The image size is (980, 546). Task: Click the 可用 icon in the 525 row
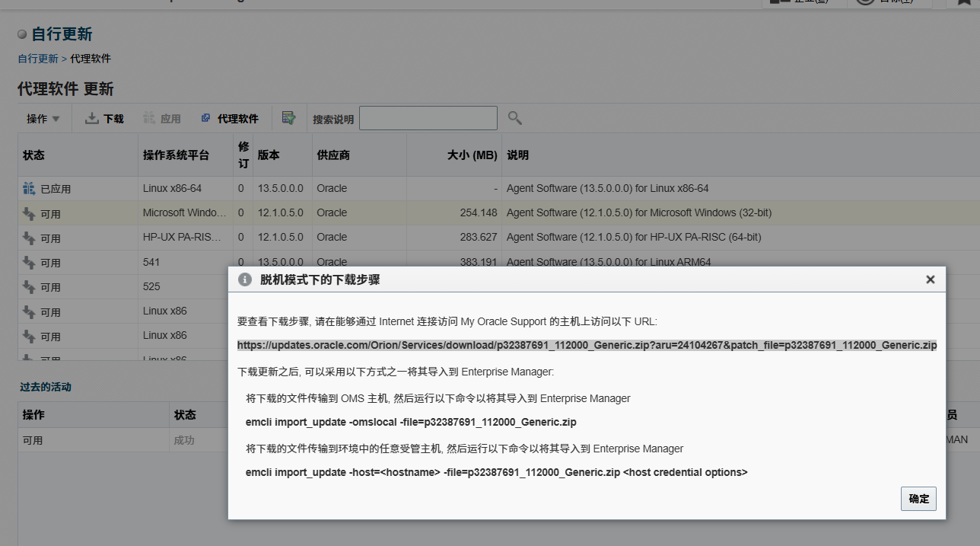coord(30,286)
